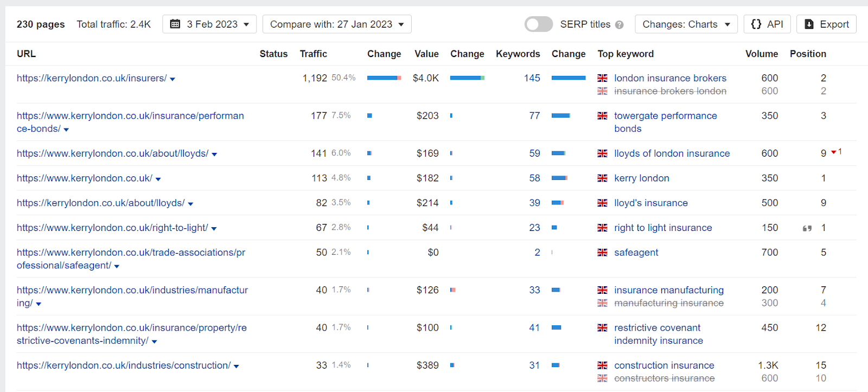The width and height of the screenshot is (868, 392).
Task: Click the Export download icon
Action: (809, 24)
